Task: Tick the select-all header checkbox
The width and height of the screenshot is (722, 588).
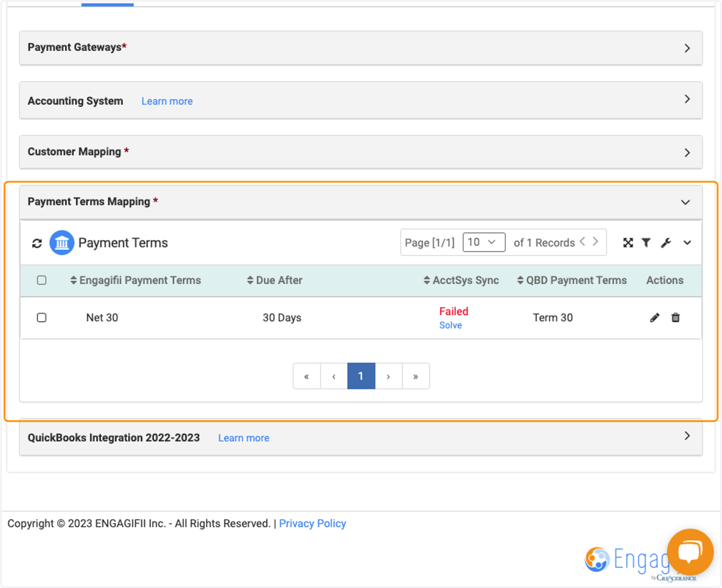Action: coord(42,280)
